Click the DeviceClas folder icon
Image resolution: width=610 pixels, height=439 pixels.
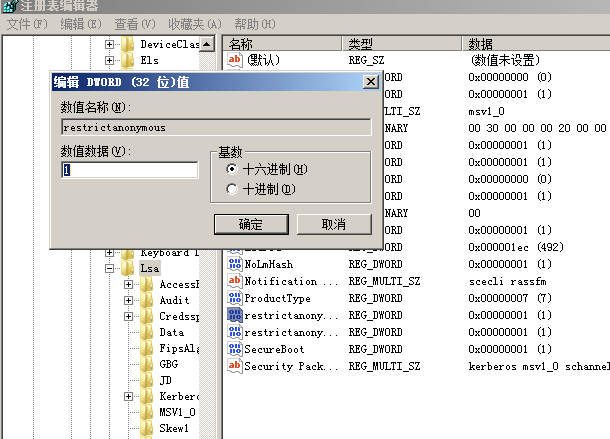128,44
